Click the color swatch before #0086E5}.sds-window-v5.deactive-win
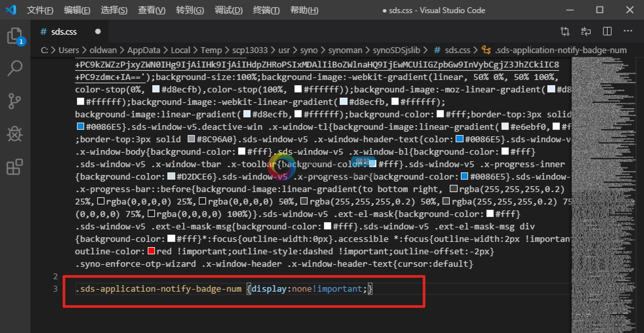Image resolution: width=644 pixels, height=333 pixels. pyautogui.click(x=80, y=127)
